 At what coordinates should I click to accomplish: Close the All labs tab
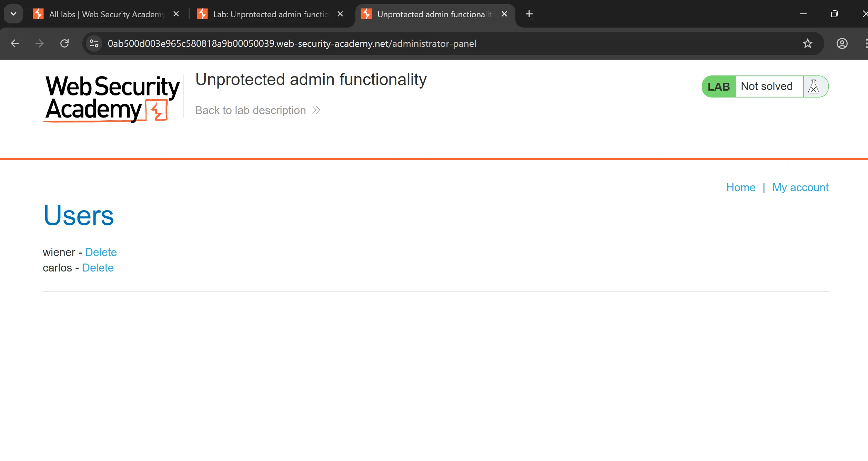point(176,14)
